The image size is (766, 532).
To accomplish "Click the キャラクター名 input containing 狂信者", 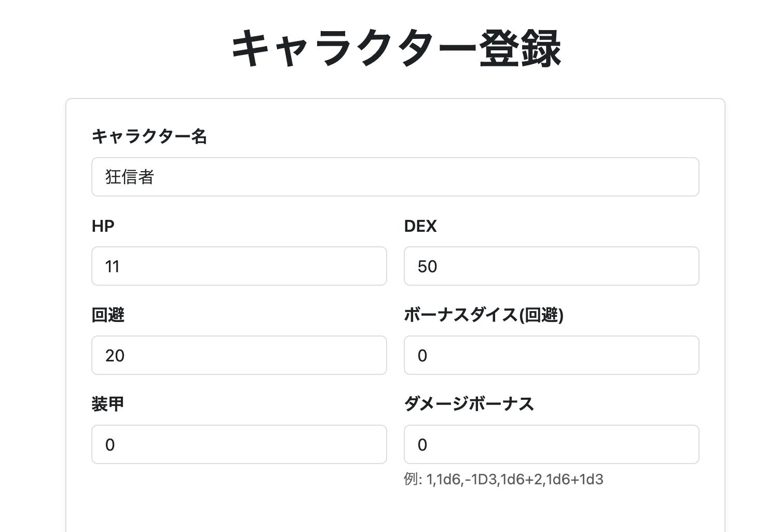I will pos(394,176).
